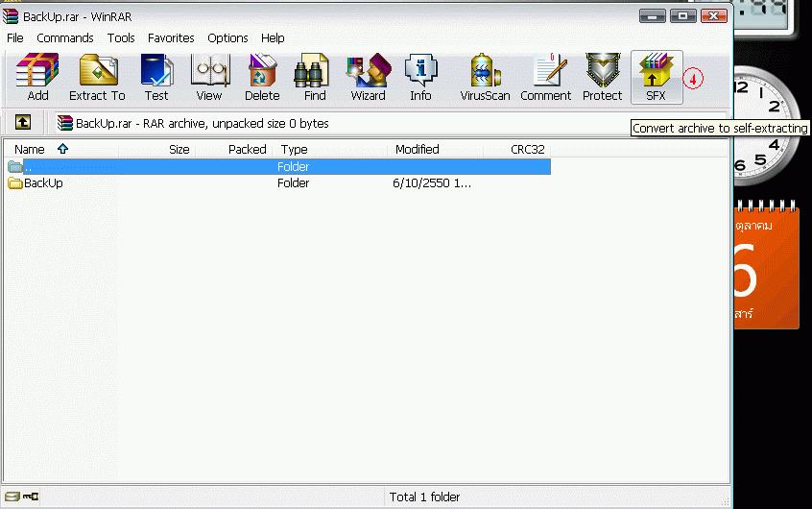Sort by the Type column header
This screenshot has height=509, width=812.
tap(331, 149)
